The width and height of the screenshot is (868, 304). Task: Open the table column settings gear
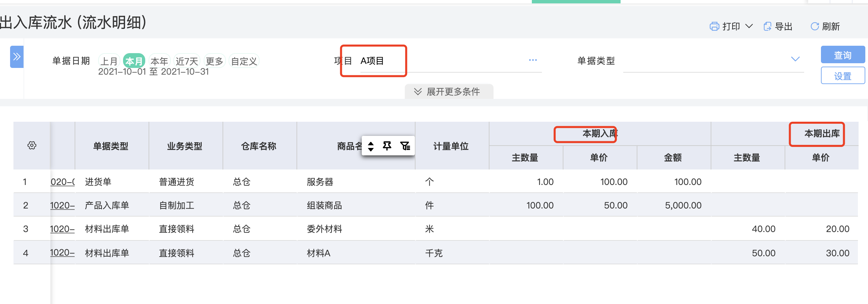coord(32,146)
